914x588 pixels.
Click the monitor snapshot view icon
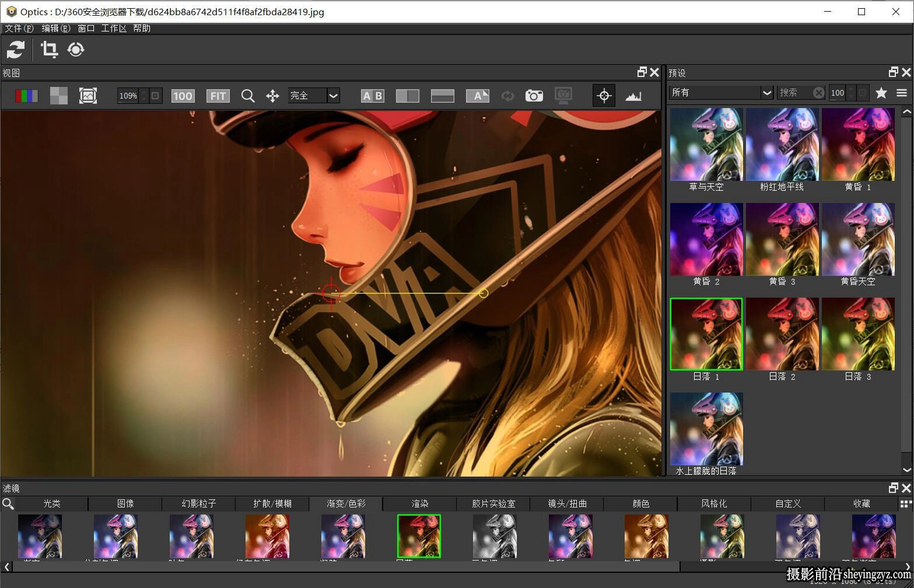pyautogui.click(x=563, y=96)
